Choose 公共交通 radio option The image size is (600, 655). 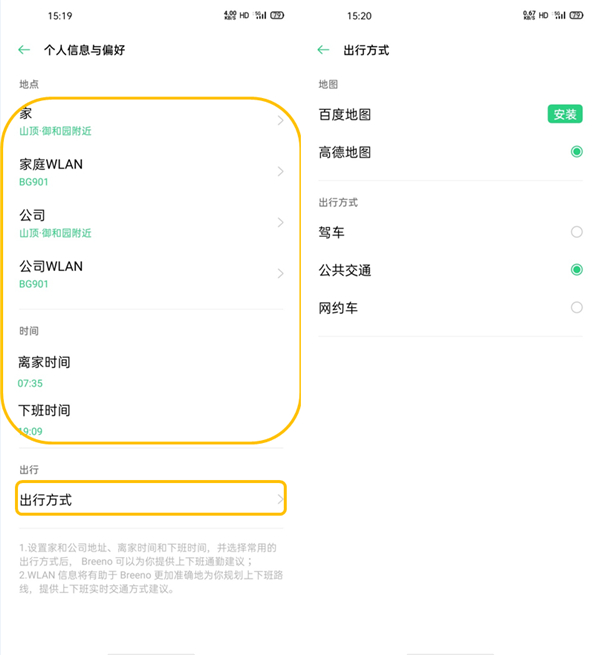(x=576, y=270)
